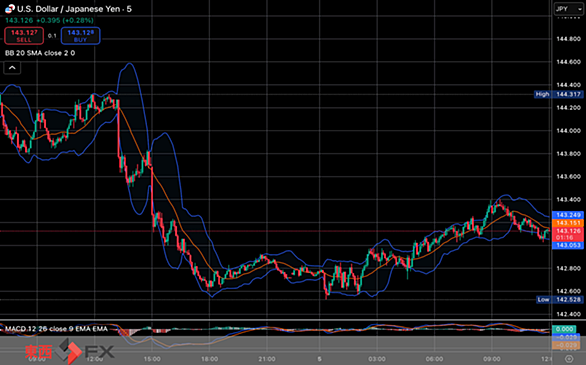586x365 pixels.
Task: Click the SELL 143.127 button
Action: pyautogui.click(x=24, y=36)
